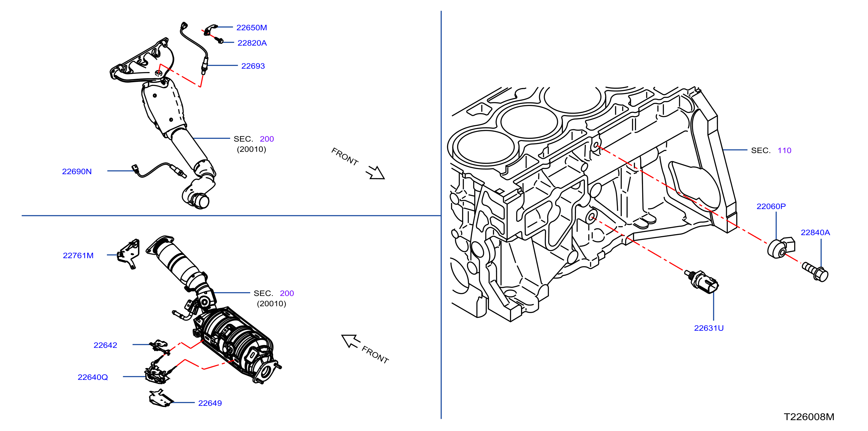Click part number 22840A
The width and height of the screenshot is (868, 431).
click(815, 232)
